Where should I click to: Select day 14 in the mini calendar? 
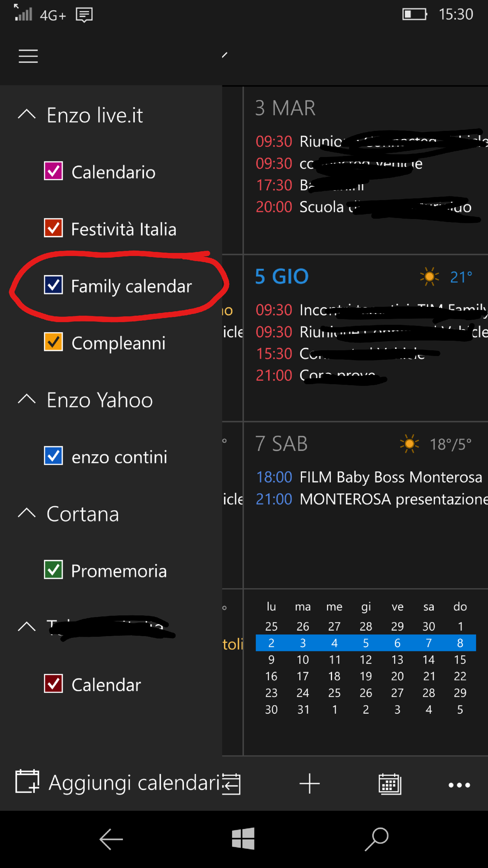point(428,659)
